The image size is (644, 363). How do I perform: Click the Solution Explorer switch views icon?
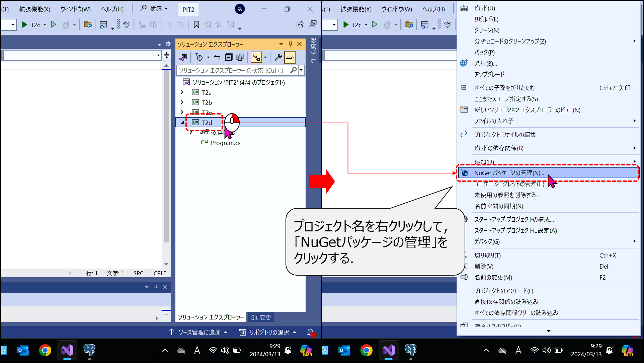coord(183,58)
